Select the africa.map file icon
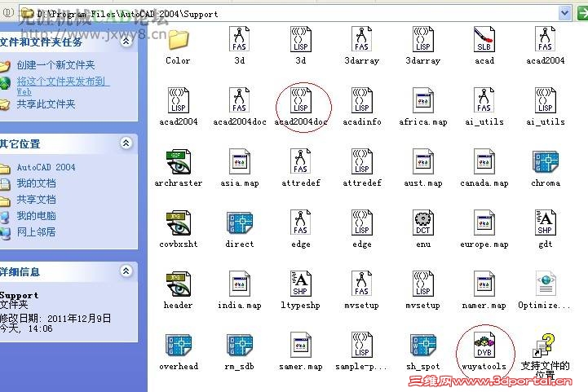This screenshot has height=392, width=588. 423,100
